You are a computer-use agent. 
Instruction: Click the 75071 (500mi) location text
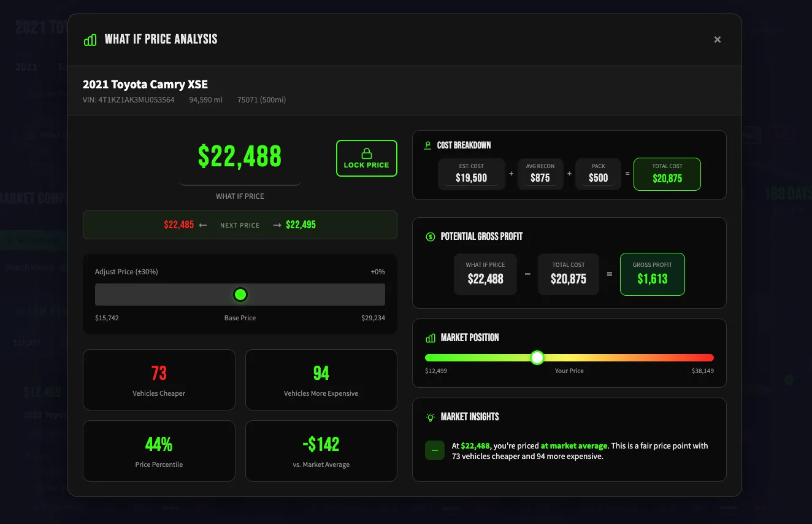(261, 99)
